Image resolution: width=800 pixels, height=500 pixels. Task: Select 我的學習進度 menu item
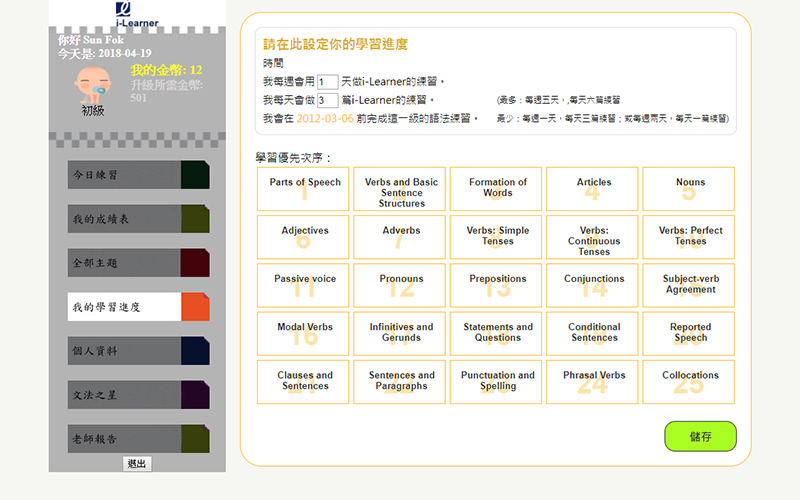(x=138, y=307)
